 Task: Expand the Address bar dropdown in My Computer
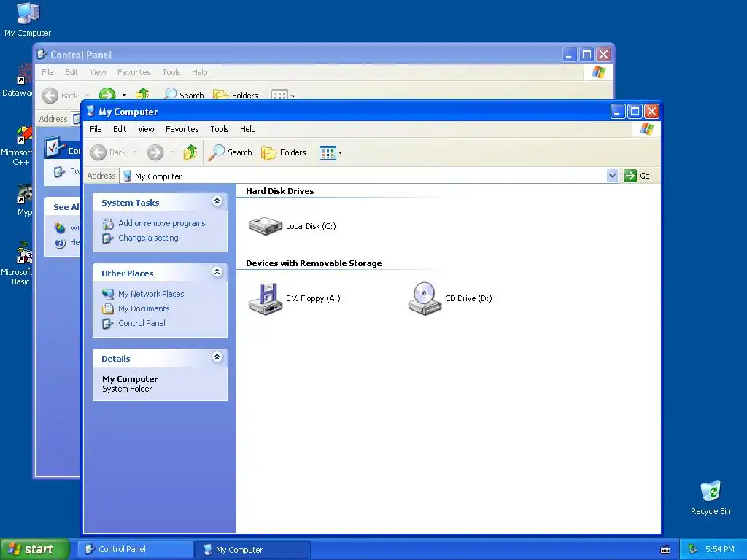pos(612,176)
